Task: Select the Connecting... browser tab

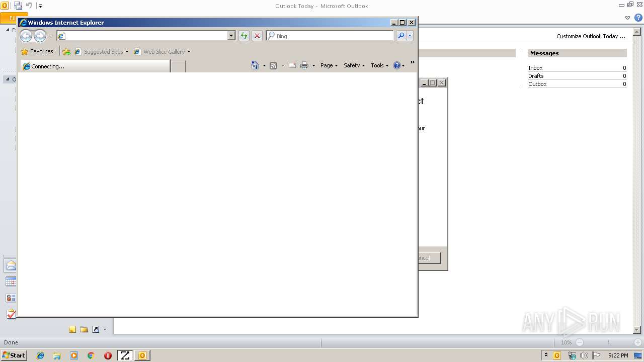Action: coord(95,66)
